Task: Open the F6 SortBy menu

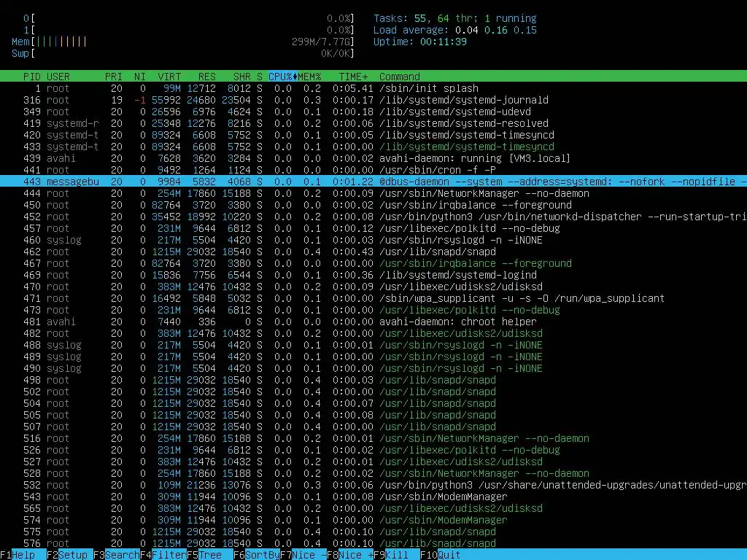Action: click(257, 555)
